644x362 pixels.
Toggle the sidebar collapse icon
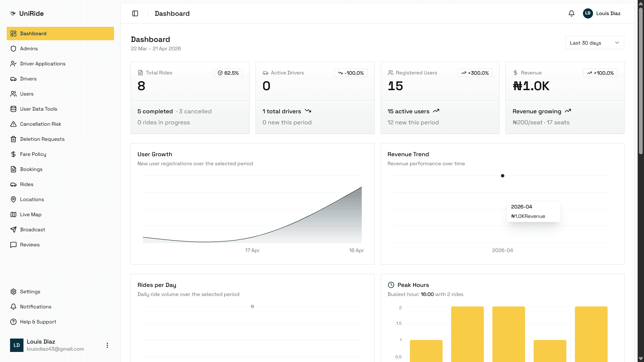[x=135, y=13]
